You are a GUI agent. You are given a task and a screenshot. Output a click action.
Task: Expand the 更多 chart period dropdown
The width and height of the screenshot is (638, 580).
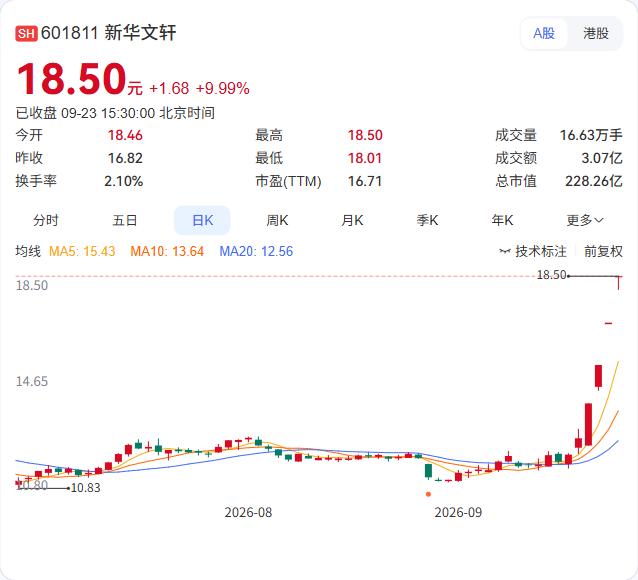coord(585,220)
